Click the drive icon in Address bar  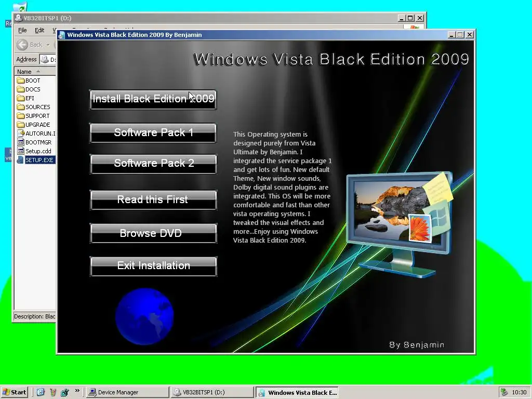tap(45, 59)
